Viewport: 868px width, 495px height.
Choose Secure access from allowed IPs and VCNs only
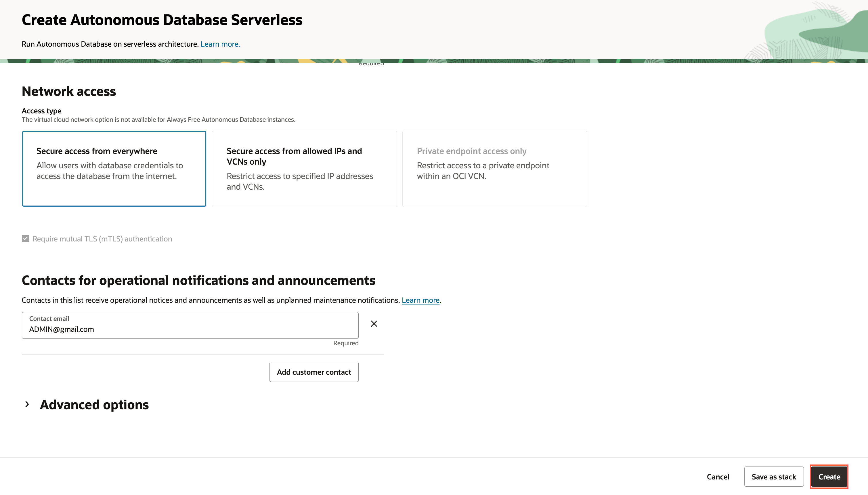304,169
